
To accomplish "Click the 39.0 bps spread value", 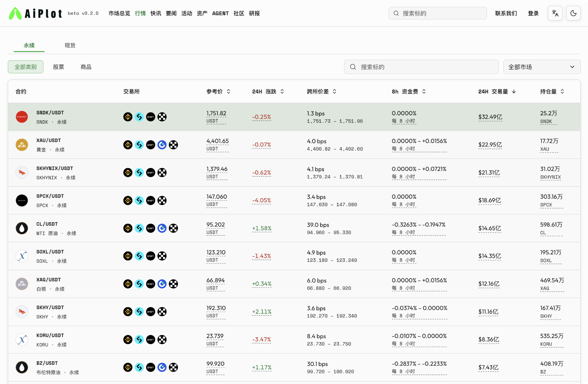I will (318, 225).
